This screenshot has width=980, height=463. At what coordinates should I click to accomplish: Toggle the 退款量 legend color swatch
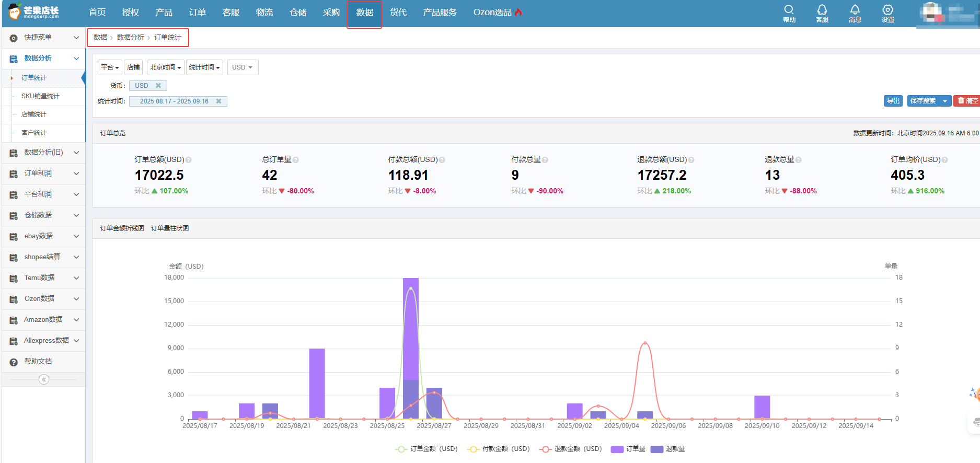(x=657, y=449)
